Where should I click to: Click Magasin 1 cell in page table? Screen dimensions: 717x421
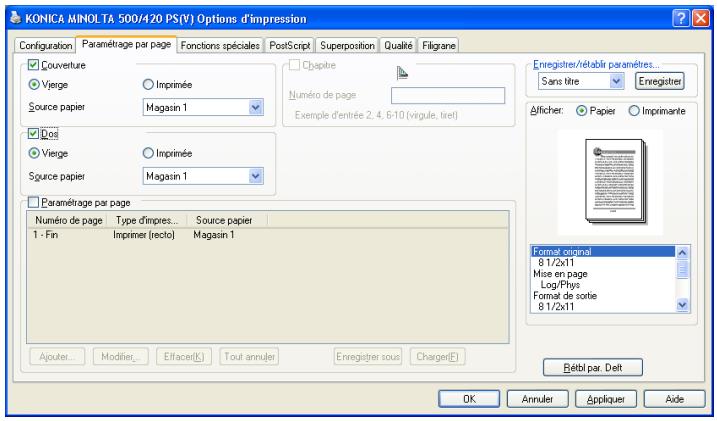coord(214,235)
